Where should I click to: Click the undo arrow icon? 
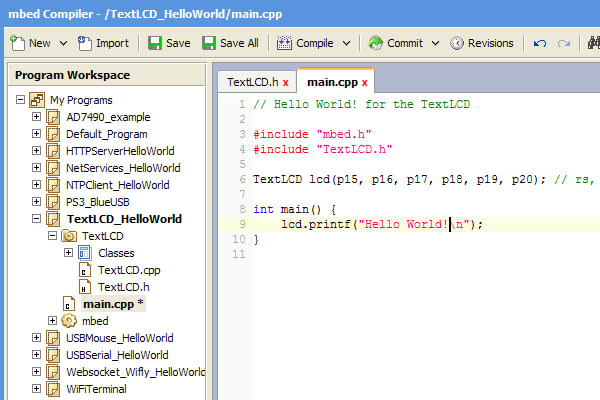(540, 43)
